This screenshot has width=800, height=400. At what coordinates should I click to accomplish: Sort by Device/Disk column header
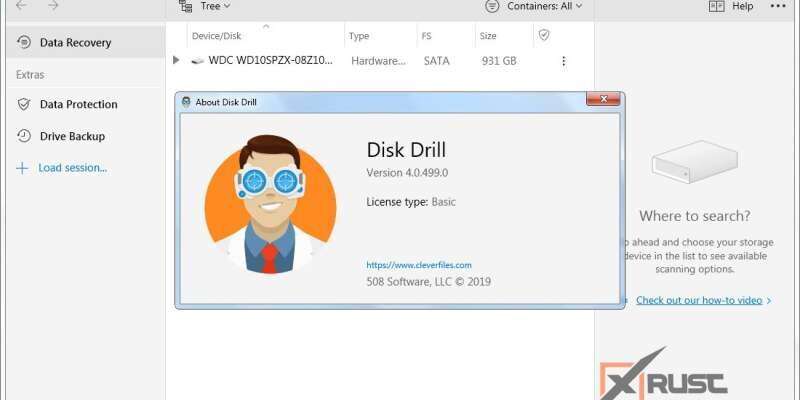coord(216,36)
